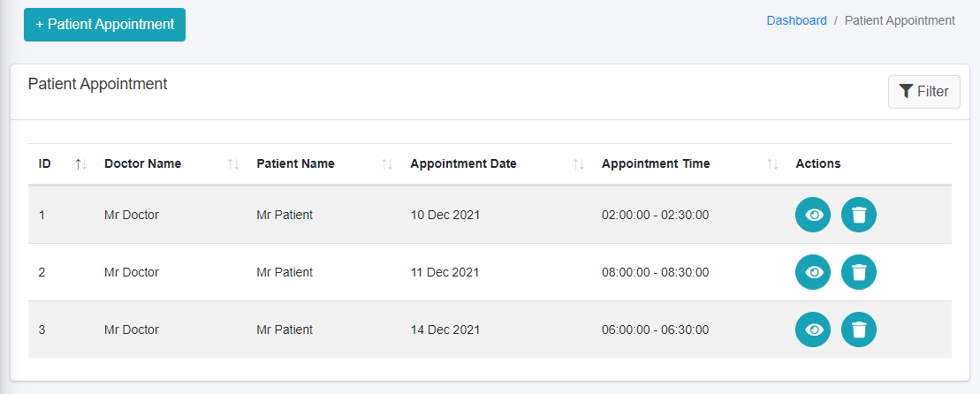This screenshot has height=394, width=980.
Task: Delete the 14 Dec 2021 appointment
Action: 858,330
